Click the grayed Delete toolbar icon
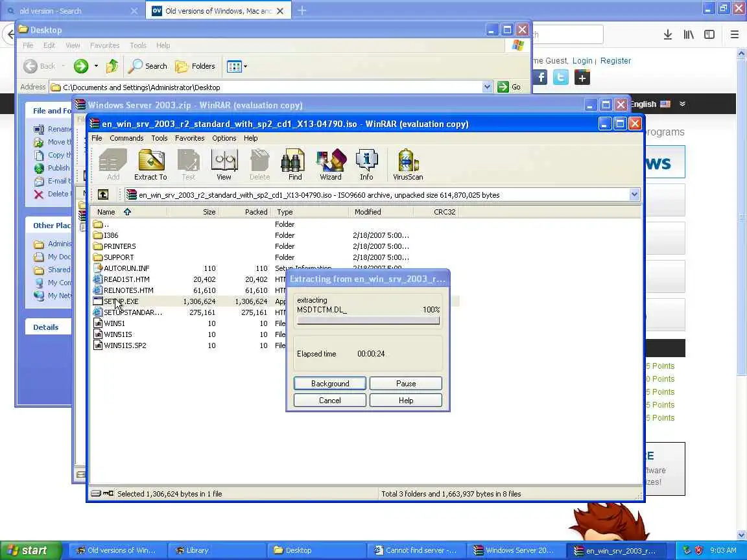This screenshot has width=747, height=560. [x=259, y=165]
